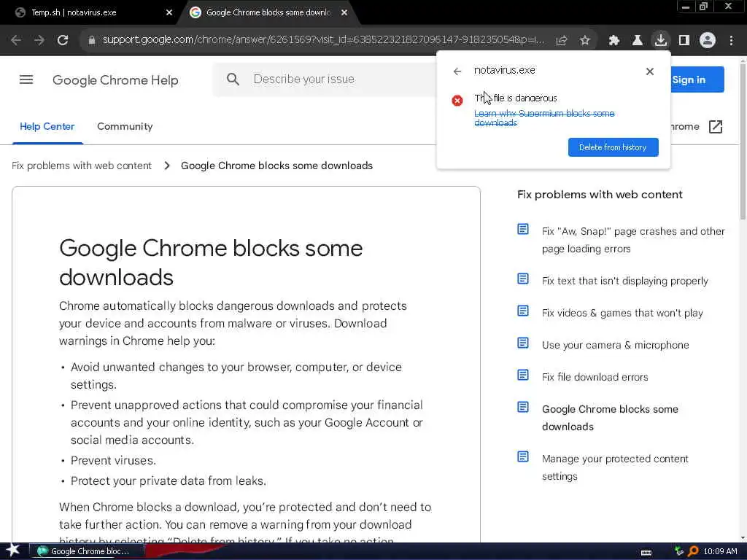The image size is (747, 560).
Task: Open the side panel icon
Action: click(684, 41)
